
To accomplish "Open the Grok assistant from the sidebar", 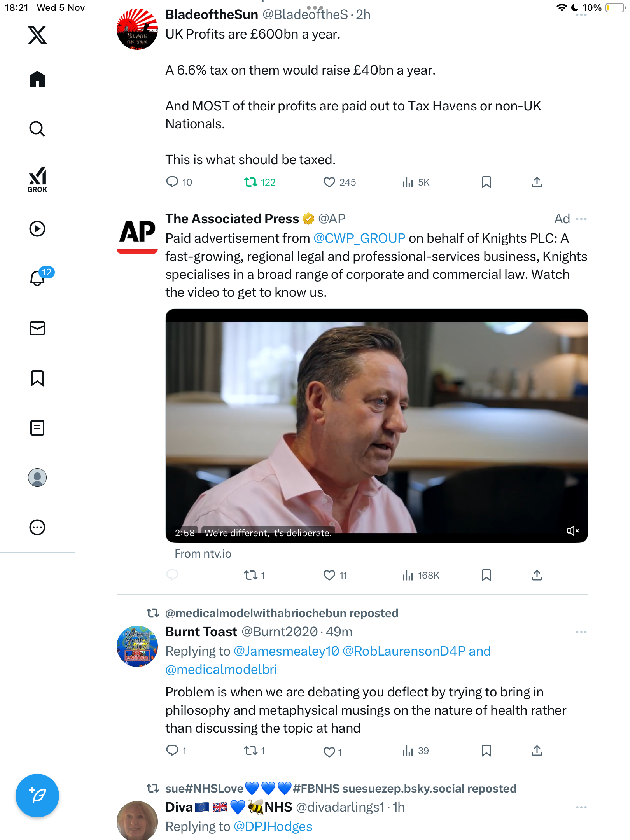I will pyautogui.click(x=37, y=179).
